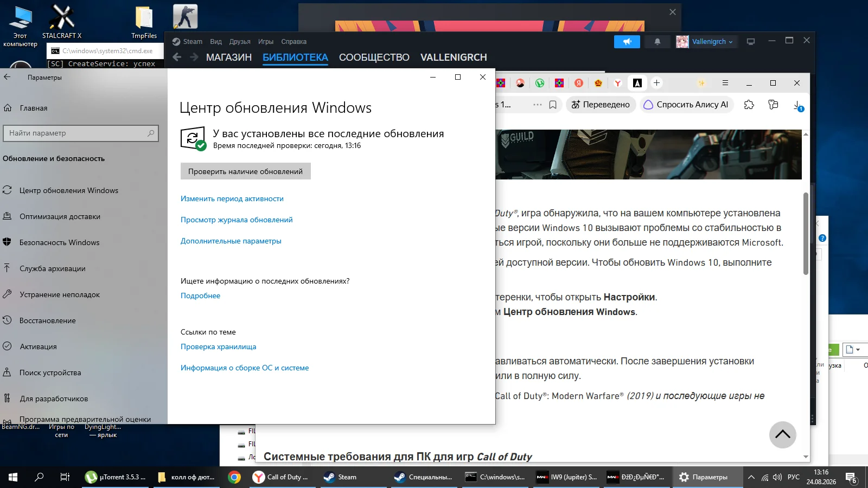Click the Переведено translate button in browser
This screenshot has width=868, height=488.
click(601, 105)
